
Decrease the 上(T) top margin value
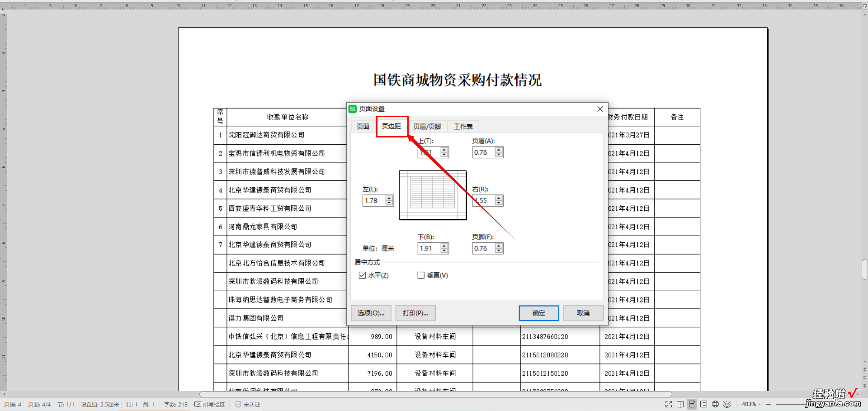[x=444, y=155]
